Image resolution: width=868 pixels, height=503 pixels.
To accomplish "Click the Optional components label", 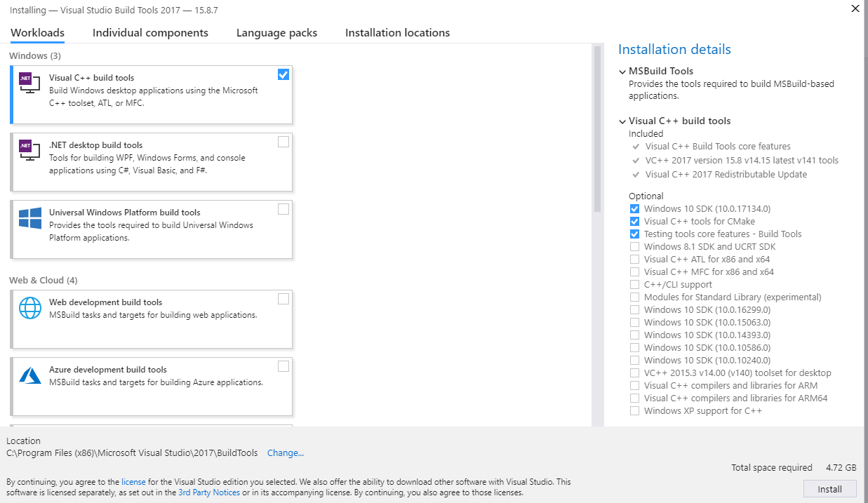I will pos(646,196).
